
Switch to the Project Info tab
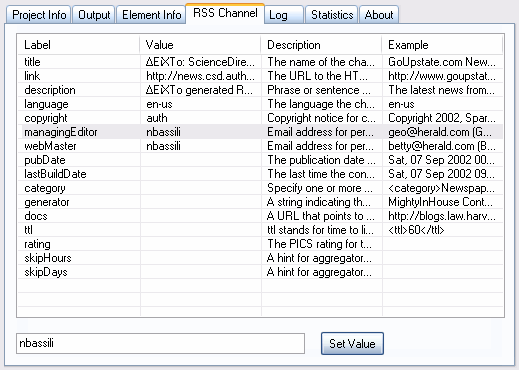[x=39, y=15]
